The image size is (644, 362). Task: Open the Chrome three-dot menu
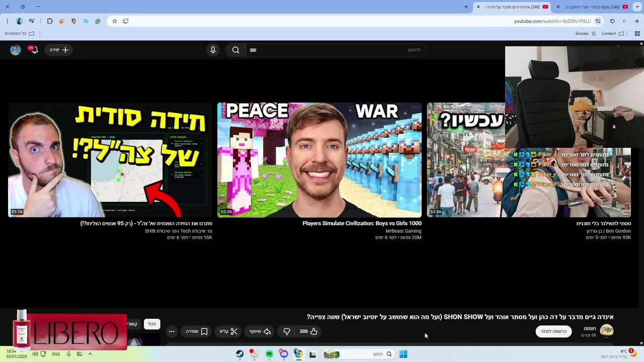(x=7, y=21)
